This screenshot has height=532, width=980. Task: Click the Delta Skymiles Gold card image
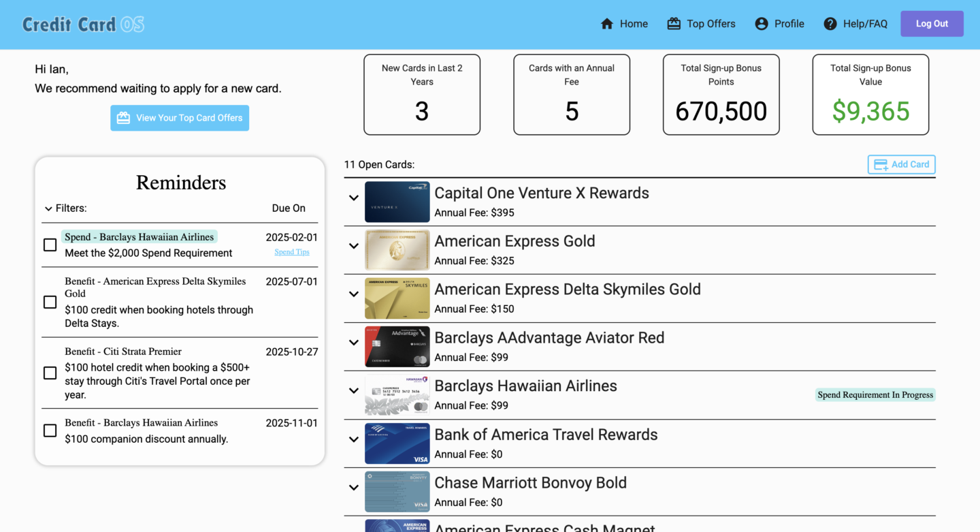click(x=397, y=298)
